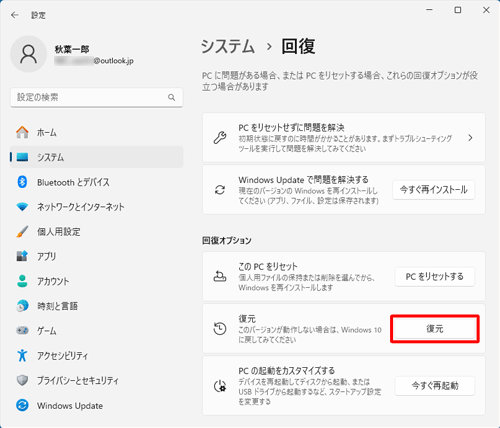Screen dimensions: 500x428
Task: Click the アプリ apps icon
Action: [x=22, y=256]
